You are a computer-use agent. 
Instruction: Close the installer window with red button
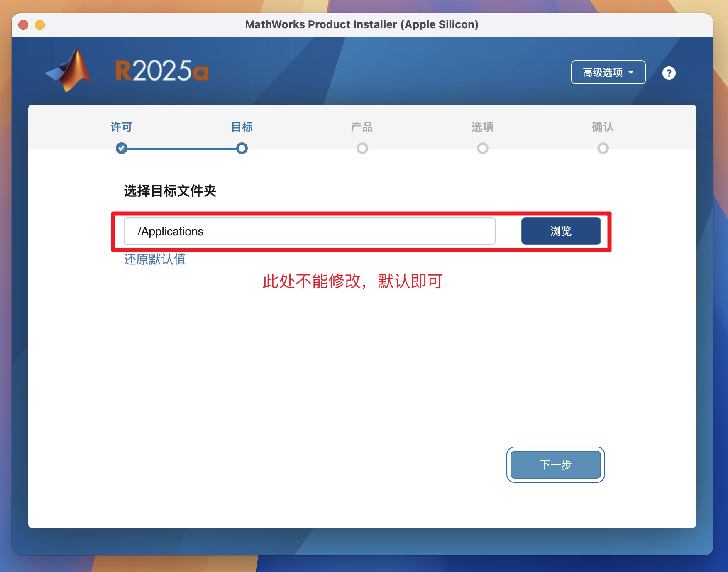click(x=23, y=25)
